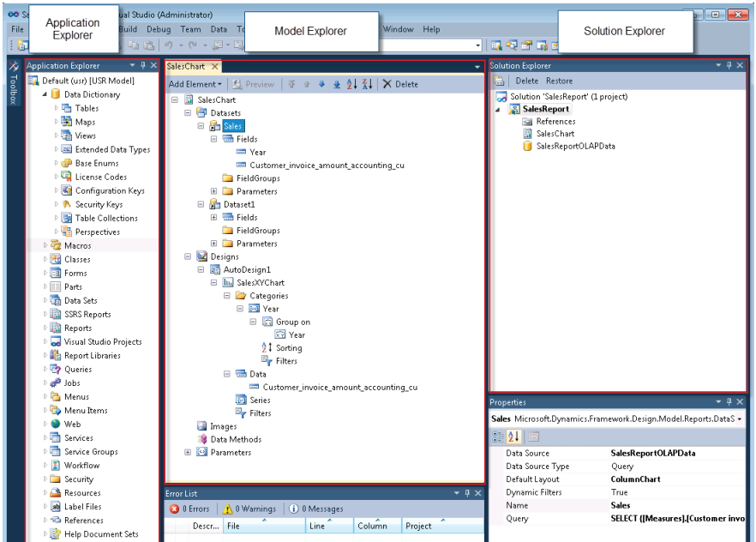Select the Sort Descending Z-A icon
The height and width of the screenshot is (542, 756).
click(367, 83)
